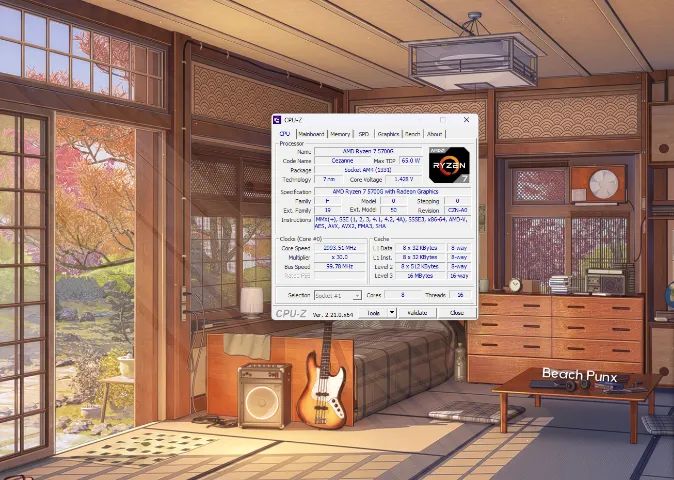Viewport: 674px width, 480px height.
Task: Click the maximize button in CPU-Z title bar
Action: pos(443,120)
